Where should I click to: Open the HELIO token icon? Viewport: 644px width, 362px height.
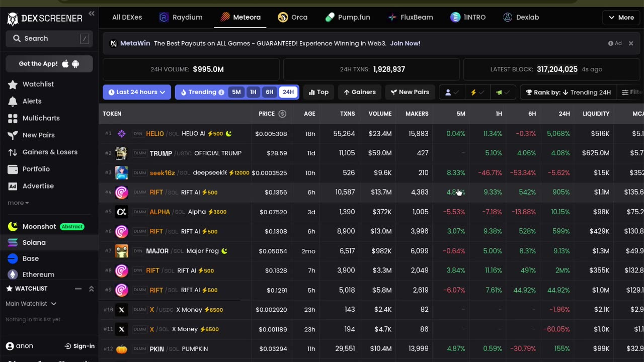[x=121, y=134]
